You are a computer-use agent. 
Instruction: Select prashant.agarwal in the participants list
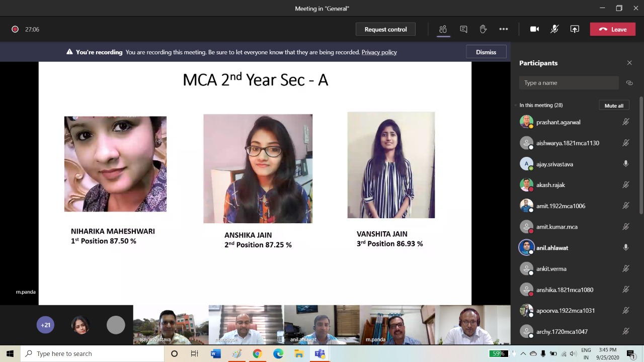click(x=558, y=122)
